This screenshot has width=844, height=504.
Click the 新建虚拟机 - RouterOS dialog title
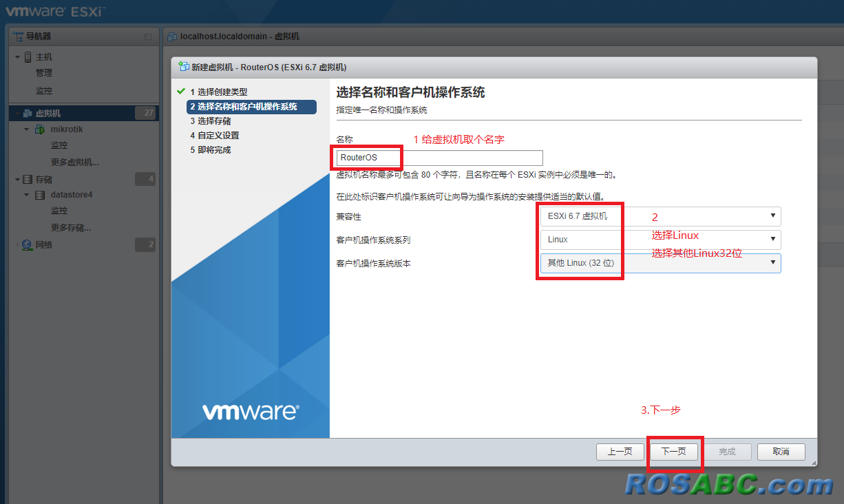269,67
